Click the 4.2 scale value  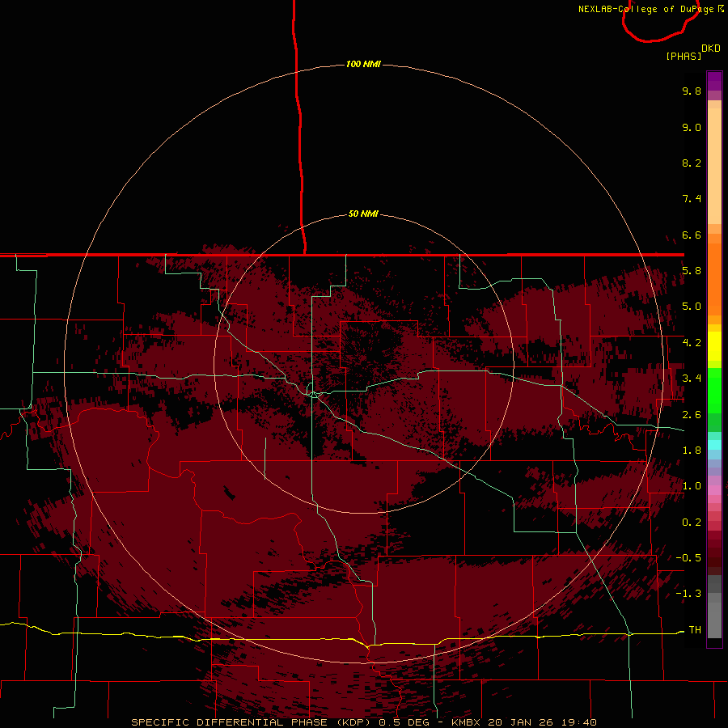pos(692,343)
